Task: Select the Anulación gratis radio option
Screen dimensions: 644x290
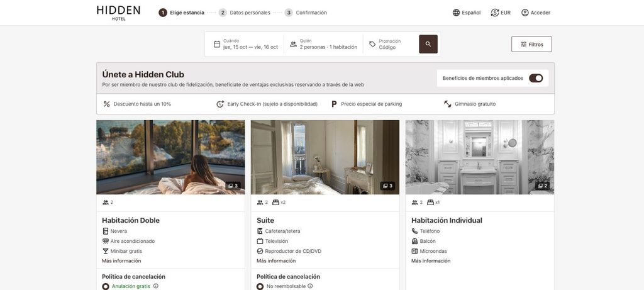Action: (106, 286)
